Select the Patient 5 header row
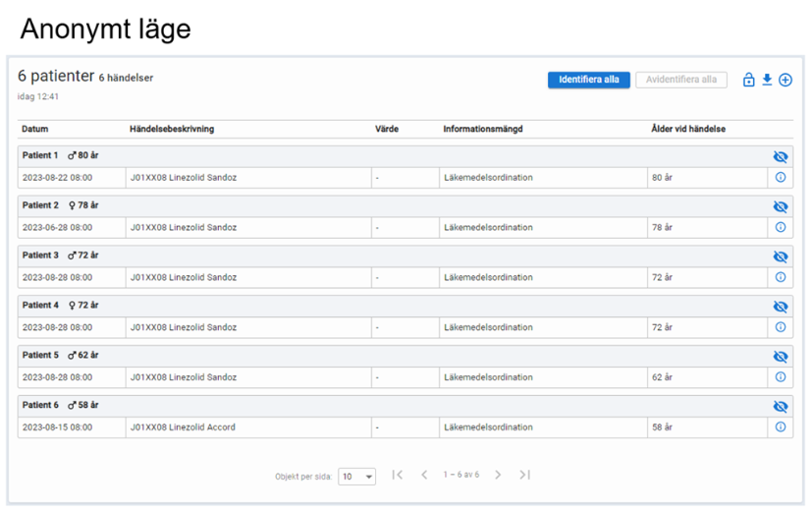This screenshot has width=812, height=512. 406,356
